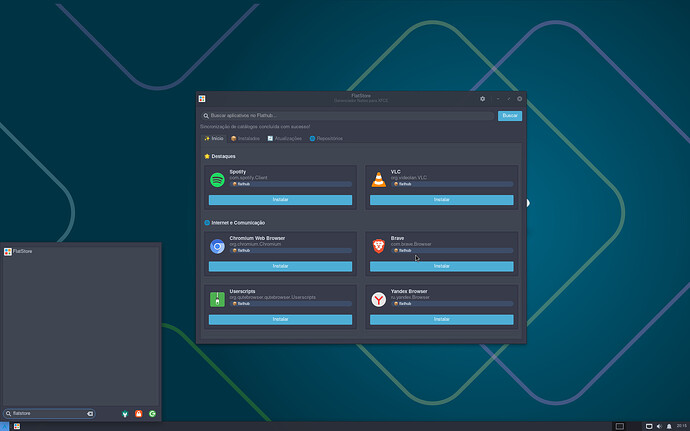Open the Atualizações tab
Viewport: 690px width, 431px height.
click(x=284, y=138)
